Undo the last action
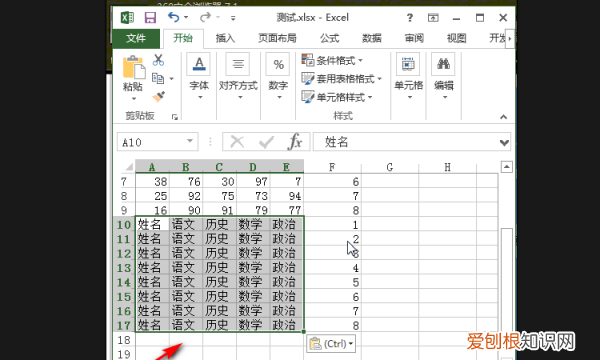This screenshot has height=360, width=600. (174, 17)
